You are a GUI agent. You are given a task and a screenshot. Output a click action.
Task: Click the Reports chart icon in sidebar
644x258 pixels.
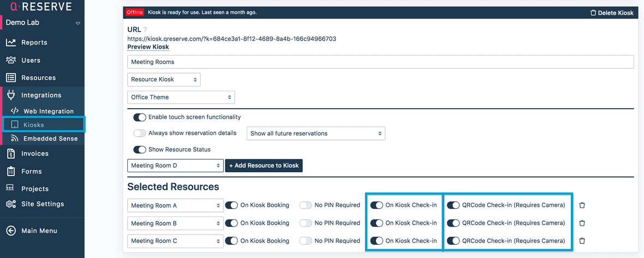click(11, 43)
